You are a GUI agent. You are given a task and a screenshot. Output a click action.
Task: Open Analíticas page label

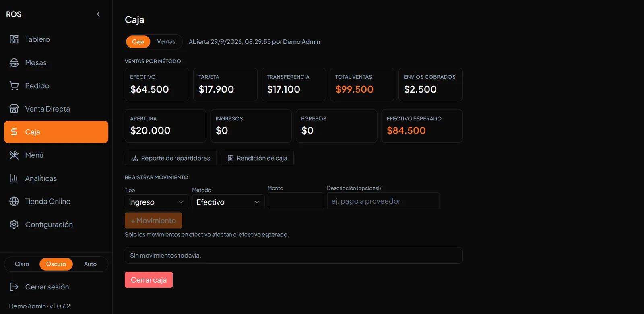click(41, 178)
